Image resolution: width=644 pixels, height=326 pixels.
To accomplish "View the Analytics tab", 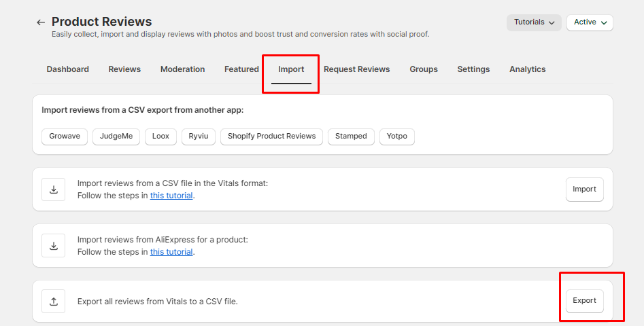I will [x=527, y=69].
